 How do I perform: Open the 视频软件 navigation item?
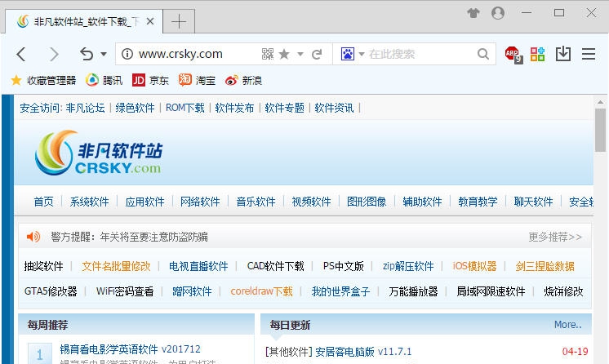point(312,202)
